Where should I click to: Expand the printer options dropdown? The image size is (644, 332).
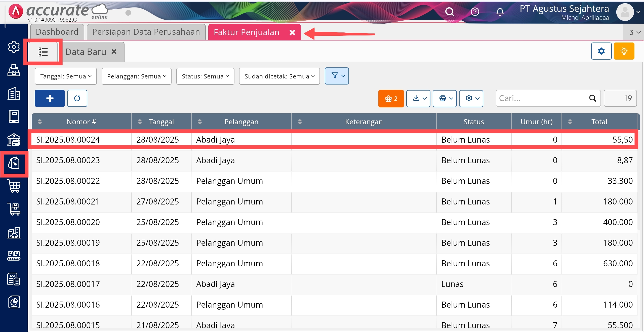coord(445,98)
